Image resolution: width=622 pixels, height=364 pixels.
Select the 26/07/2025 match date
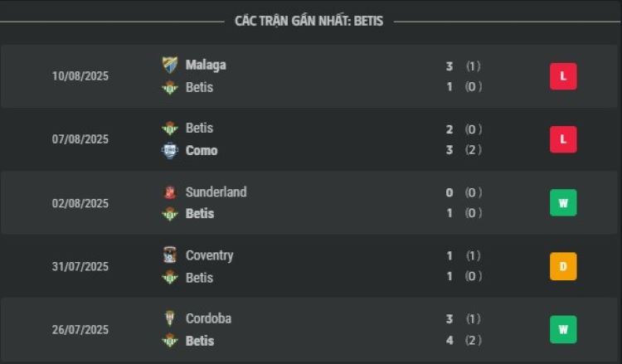click(80, 330)
